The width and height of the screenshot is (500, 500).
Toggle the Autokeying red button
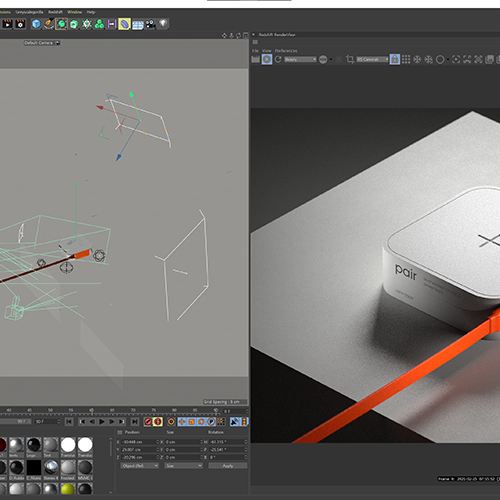pos(158,422)
